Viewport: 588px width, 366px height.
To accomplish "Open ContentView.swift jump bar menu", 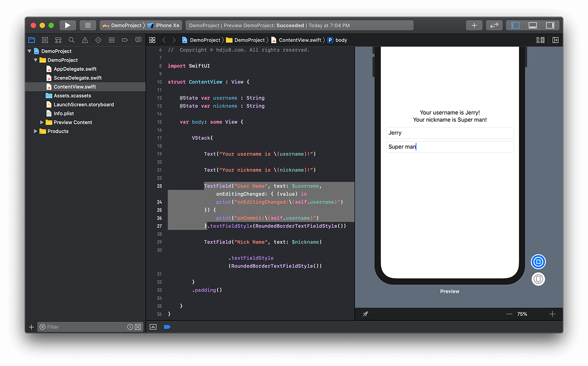I will click(296, 40).
